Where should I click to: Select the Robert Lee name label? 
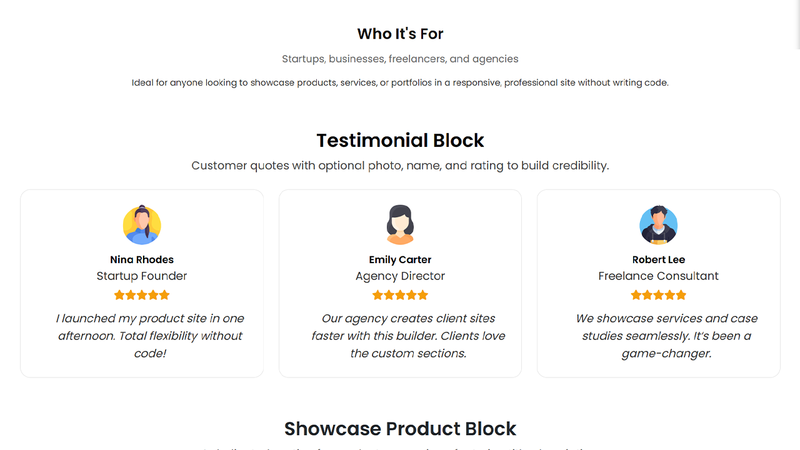click(658, 260)
